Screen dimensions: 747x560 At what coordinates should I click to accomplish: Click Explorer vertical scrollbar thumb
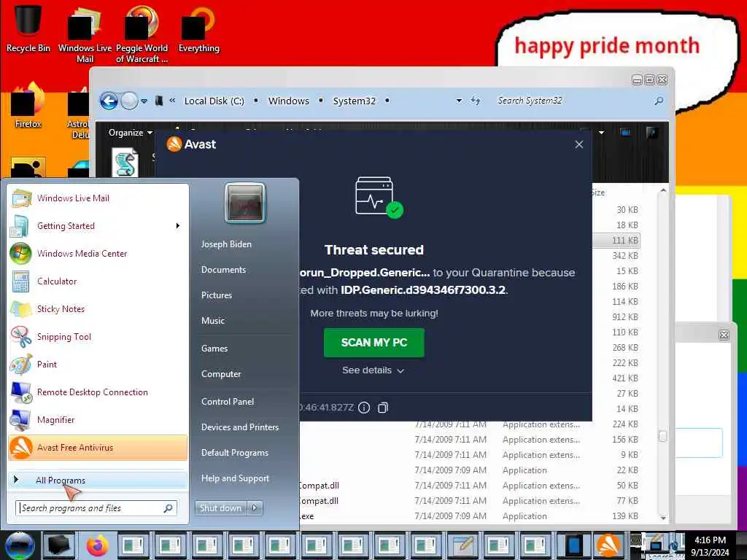(x=662, y=436)
